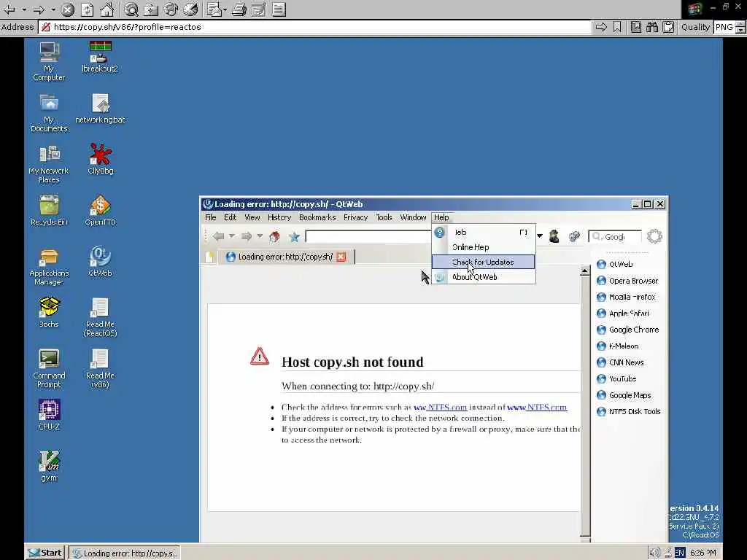Click the bookmark ribbon icon beside address bar

617,27
